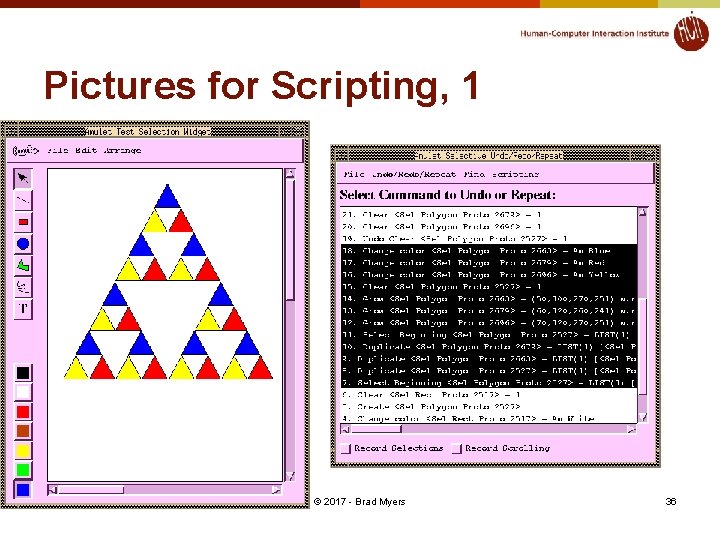Select command 17 Change color Red
The image size is (720, 540).
(489, 263)
